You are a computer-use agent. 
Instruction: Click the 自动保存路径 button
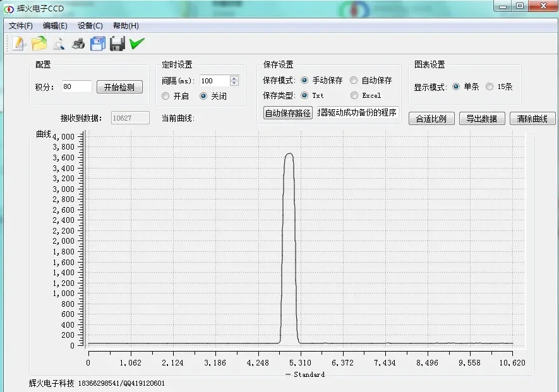pos(287,113)
